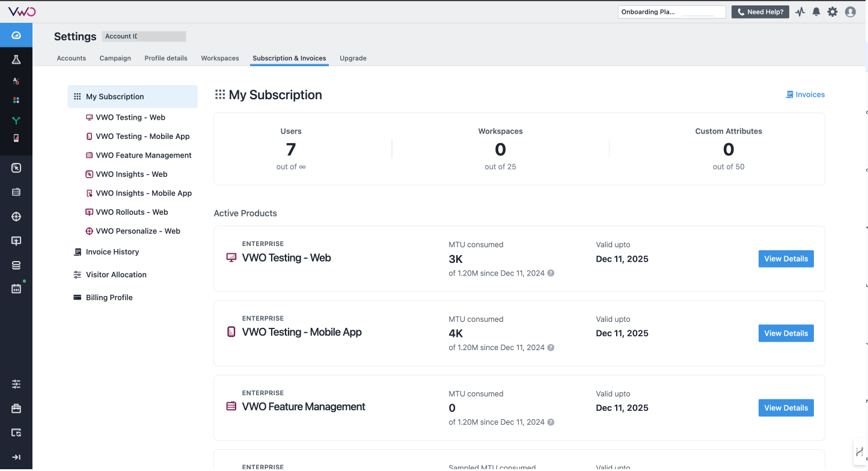Expand the sidebar with the arrow icon

[16, 457]
